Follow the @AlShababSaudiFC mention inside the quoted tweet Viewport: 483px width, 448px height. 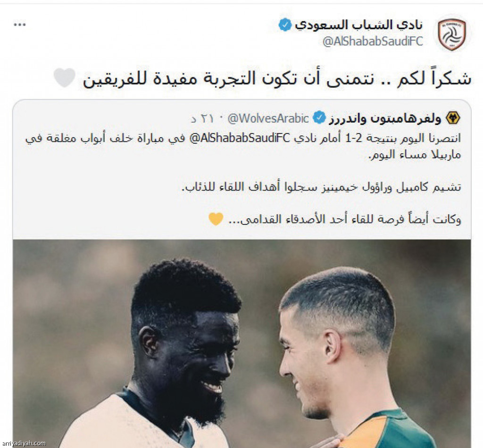coord(240,138)
